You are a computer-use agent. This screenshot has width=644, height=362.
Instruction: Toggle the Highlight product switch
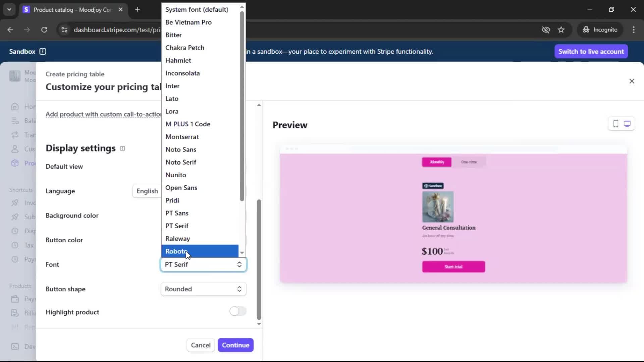pyautogui.click(x=238, y=311)
